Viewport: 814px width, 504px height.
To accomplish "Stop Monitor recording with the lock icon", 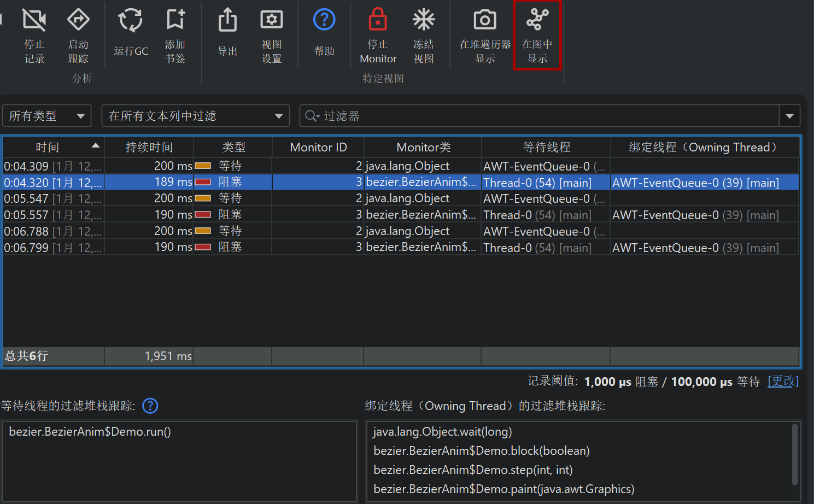I will click(x=378, y=21).
